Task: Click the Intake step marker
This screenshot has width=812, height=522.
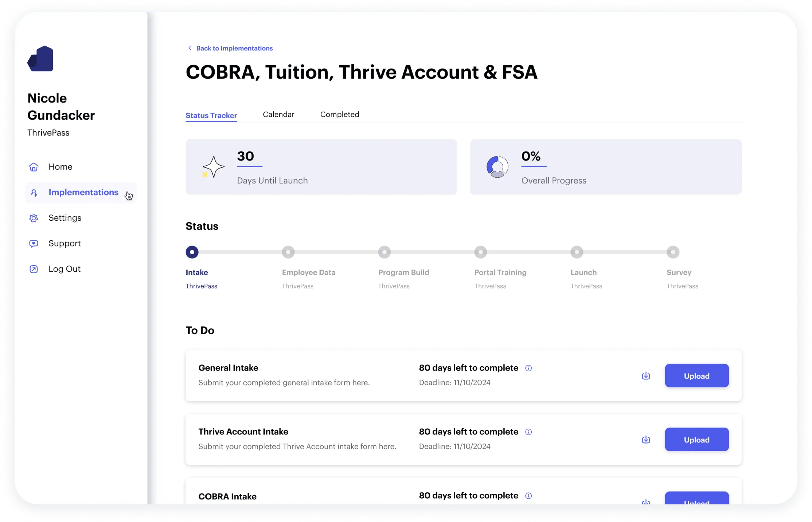Action: 192,252
